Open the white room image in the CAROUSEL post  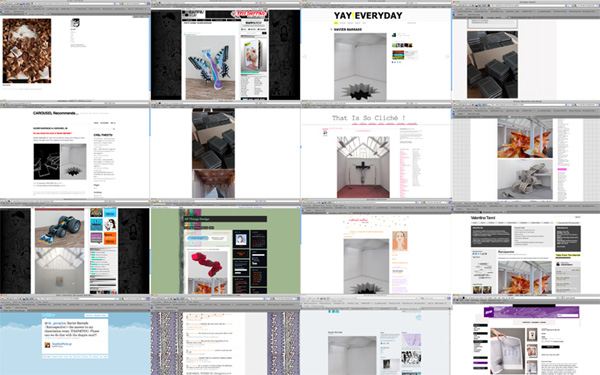73,162
